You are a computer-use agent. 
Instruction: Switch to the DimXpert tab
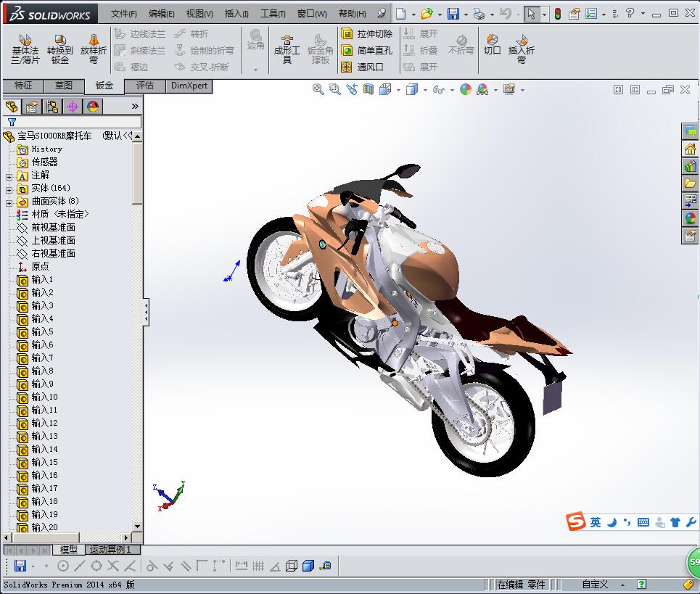[x=189, y=86]
